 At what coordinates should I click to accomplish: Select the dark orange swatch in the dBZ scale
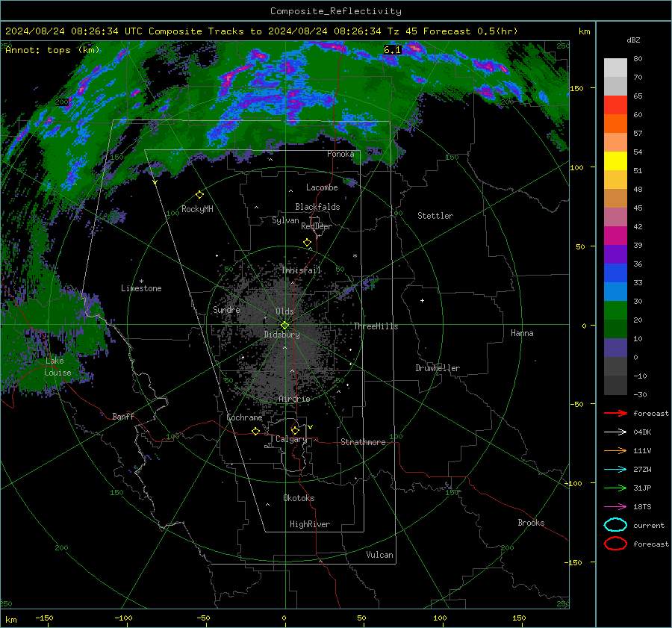[615, 123]
